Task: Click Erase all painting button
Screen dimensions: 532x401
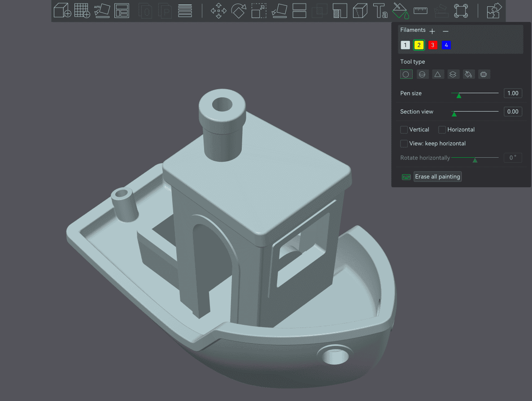Action: (437, 177)
